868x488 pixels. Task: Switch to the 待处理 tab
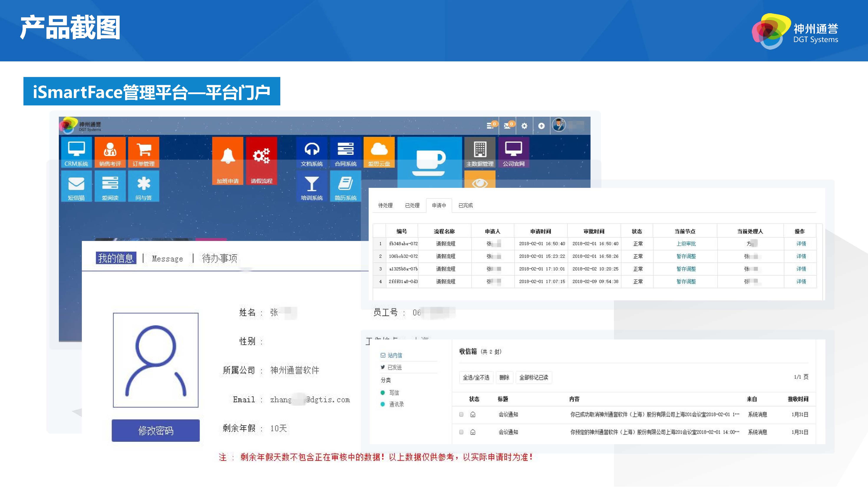pyautogui.click(x=385, y=205)
